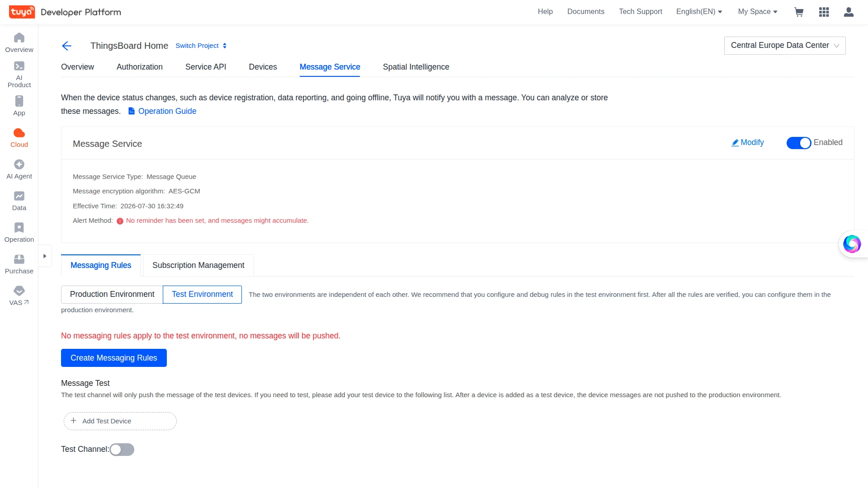This screenshot has height=488, width=868.
Task: Select Cloud in the sidebar
Action: point(19,138)
